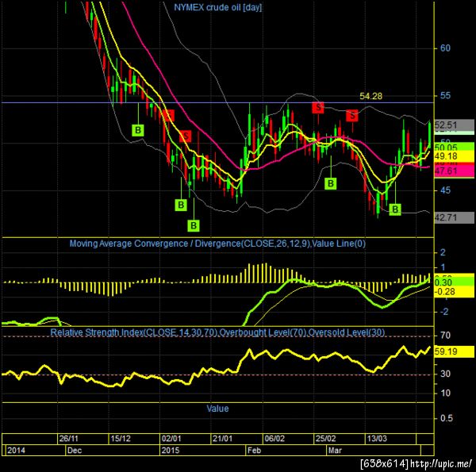Click the 26/11 date label
This screenshot has height=472, width=476.
click(x=68, y=439)
